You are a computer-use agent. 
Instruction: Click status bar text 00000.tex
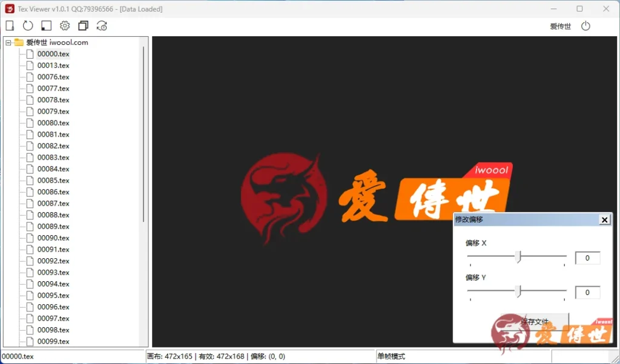18,356
